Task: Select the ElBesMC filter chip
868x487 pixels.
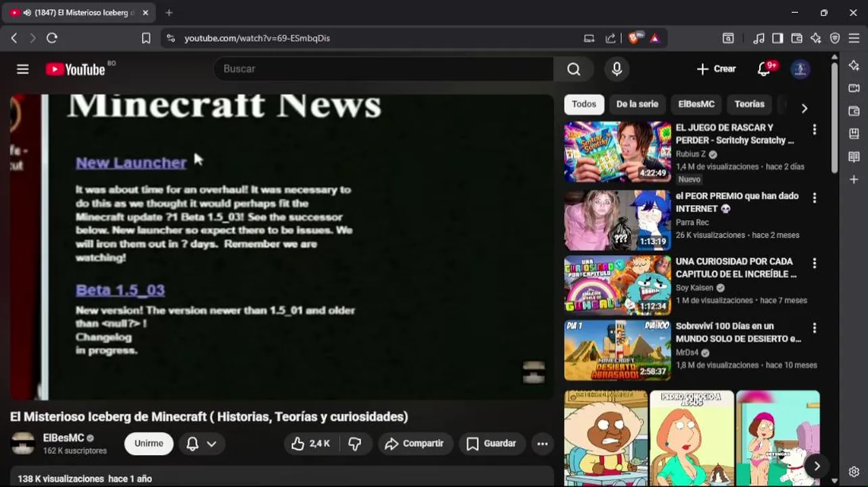Action: click(696, 104)
